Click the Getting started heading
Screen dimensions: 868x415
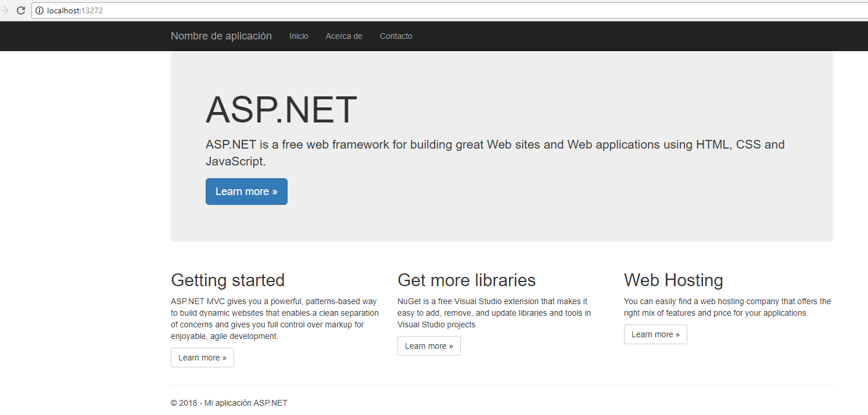pos(228,280)
